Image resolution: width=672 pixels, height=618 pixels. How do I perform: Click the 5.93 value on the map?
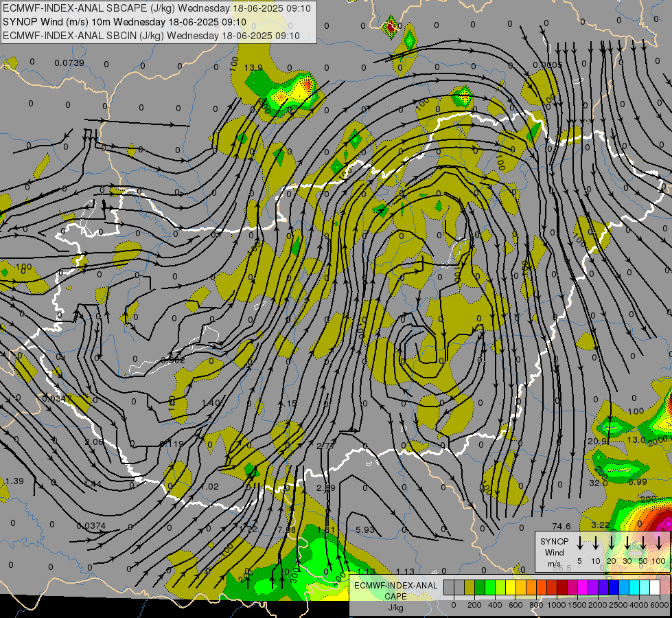click(x=365, y=529)
